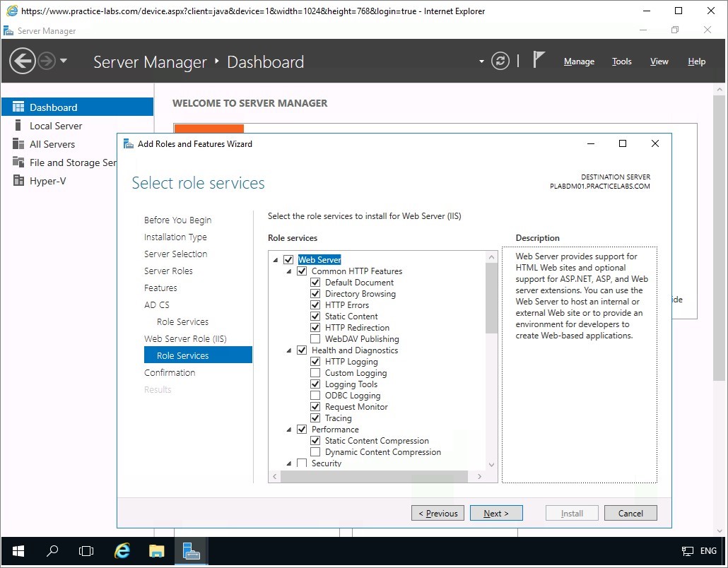Screen dimensions: 728x568
Task: Collapse Common HTTP Features node
Action: click(289, 271)
